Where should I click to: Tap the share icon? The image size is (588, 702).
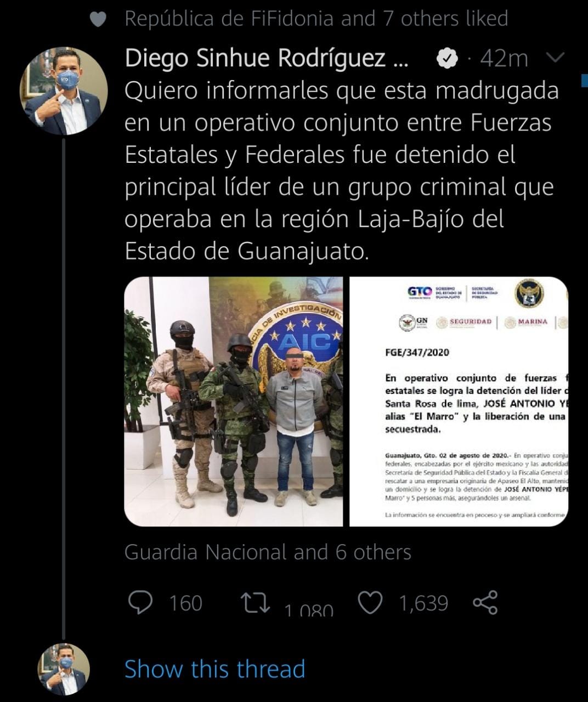pyautogui.click(x=485, y=602)
